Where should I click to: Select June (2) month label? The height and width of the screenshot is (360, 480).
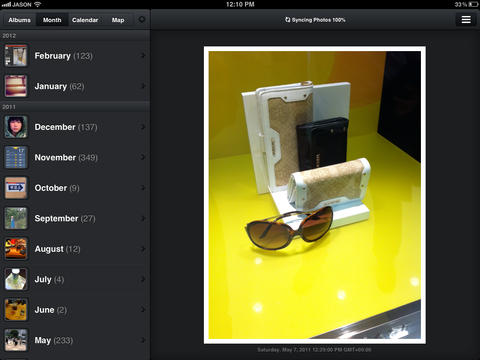[51, 310]
